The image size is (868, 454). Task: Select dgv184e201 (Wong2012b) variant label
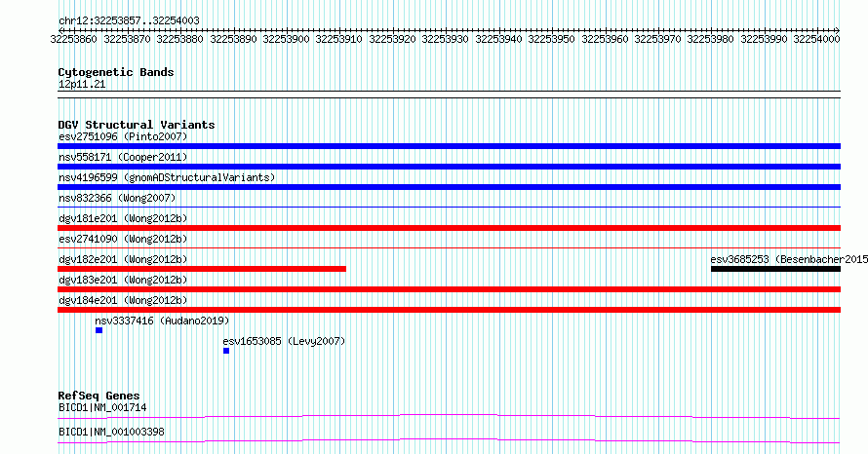click(123, 300)
